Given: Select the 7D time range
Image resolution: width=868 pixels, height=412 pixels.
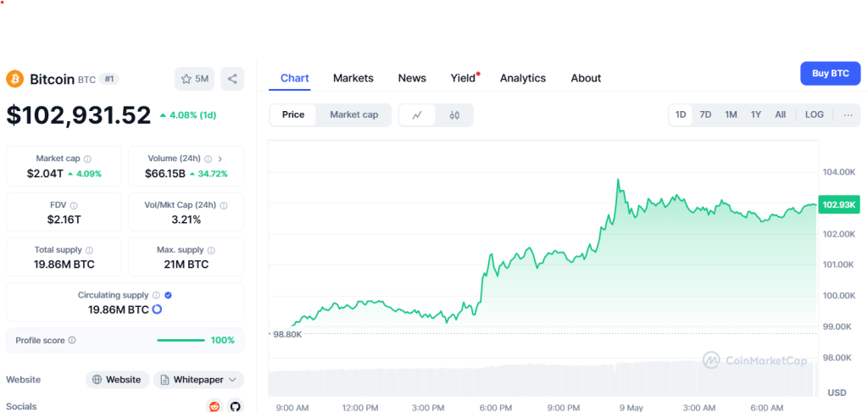Looking at the screenshot, I should (705, 114).
